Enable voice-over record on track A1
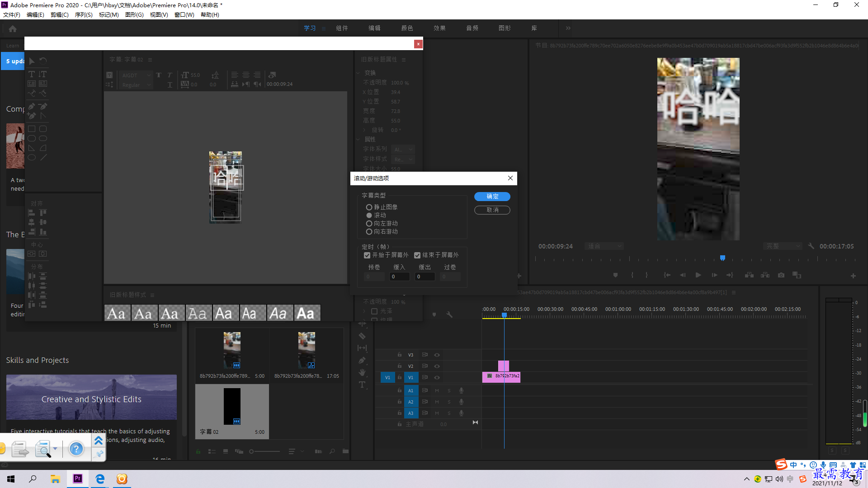 click(x=461, y=390)
